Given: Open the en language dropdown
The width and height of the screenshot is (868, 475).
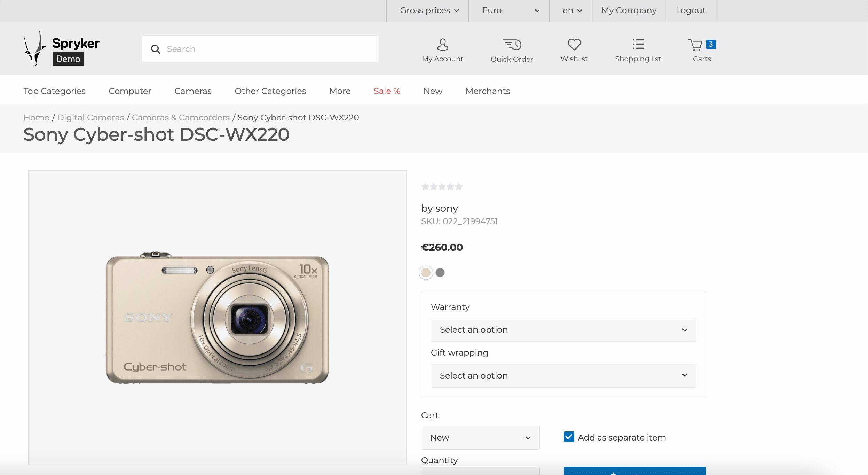Looking at the screenshot, I should pyautogui.click(x=572, y=10).
